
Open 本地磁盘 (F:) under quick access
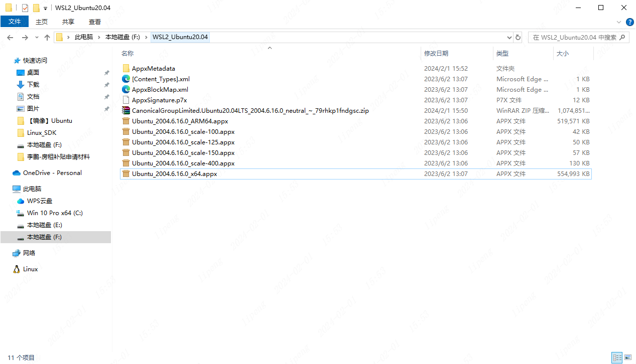[x=45, y=144]
